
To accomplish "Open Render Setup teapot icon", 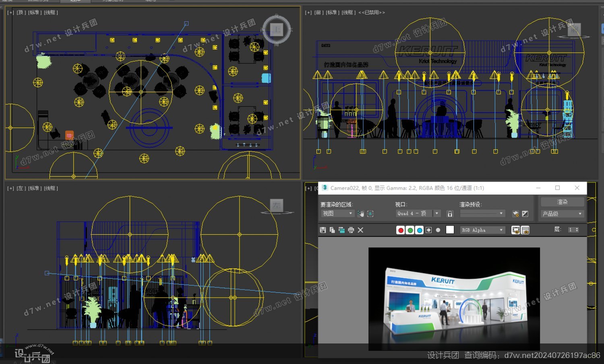I will (515, 213).
